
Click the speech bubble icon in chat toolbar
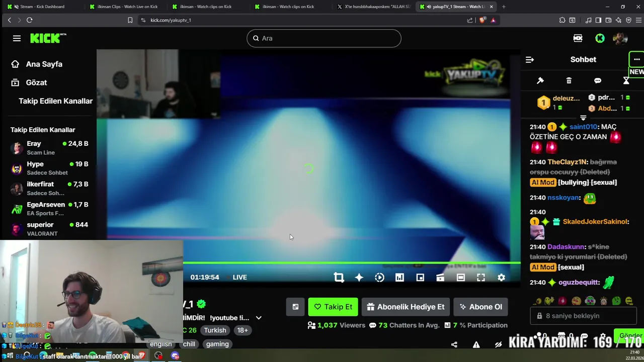(x=598, y=80)
